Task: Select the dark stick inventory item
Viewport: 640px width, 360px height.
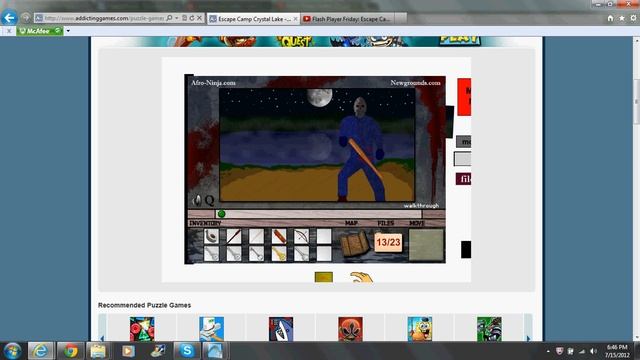Action: coord(234,236)
